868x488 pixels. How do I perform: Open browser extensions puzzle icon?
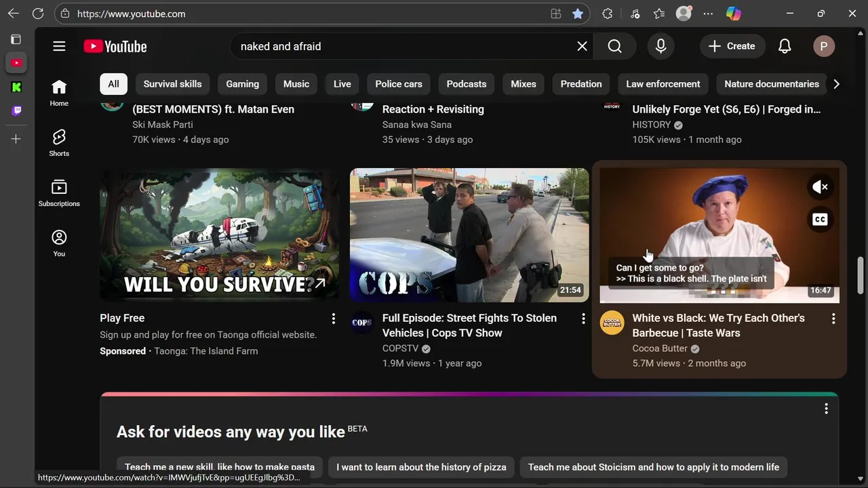click(608, 14)
